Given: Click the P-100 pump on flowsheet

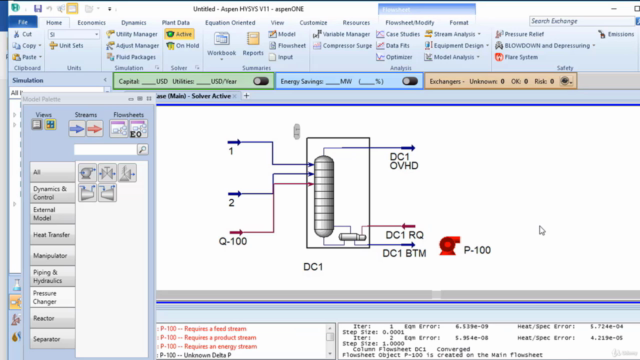Looking at the screenshot, I should (x=449, y=246).
